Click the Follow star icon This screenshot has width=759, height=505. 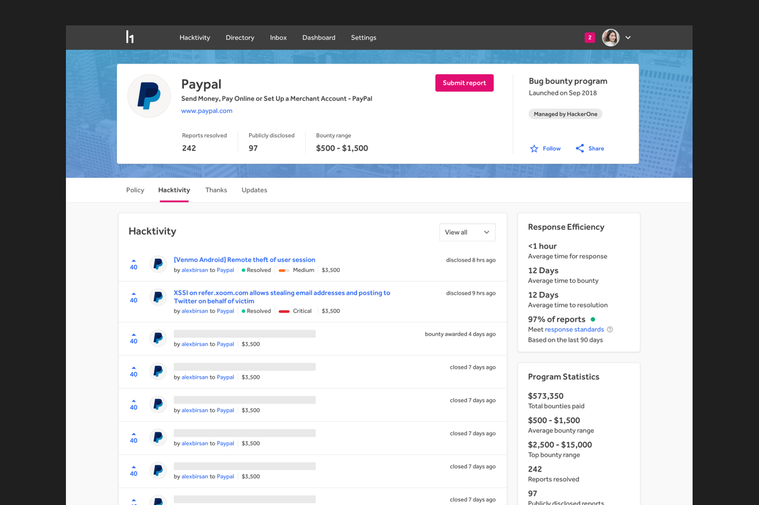point(534,149)
